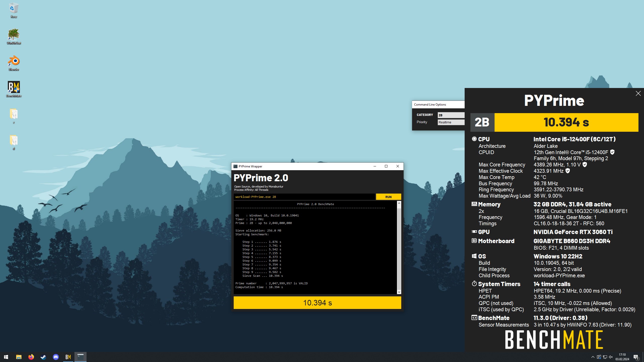Click the CPU chip section icon

[x=474, y=139]
